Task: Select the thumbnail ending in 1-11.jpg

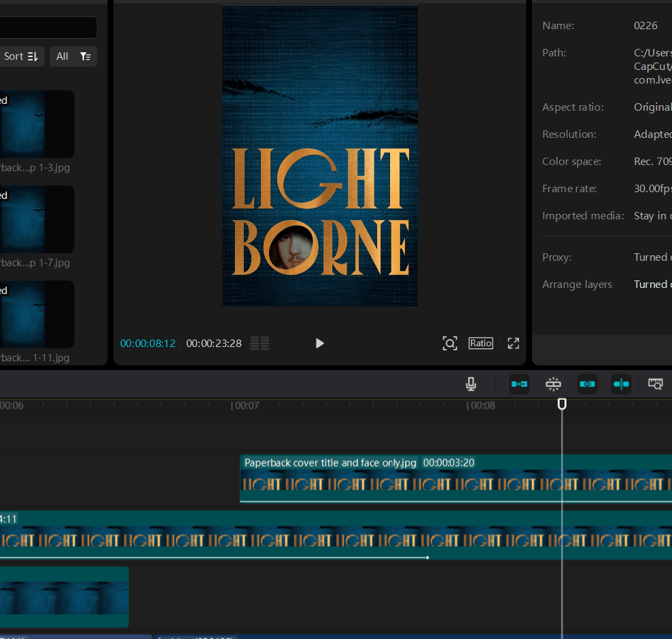Action: coord(37,314)
